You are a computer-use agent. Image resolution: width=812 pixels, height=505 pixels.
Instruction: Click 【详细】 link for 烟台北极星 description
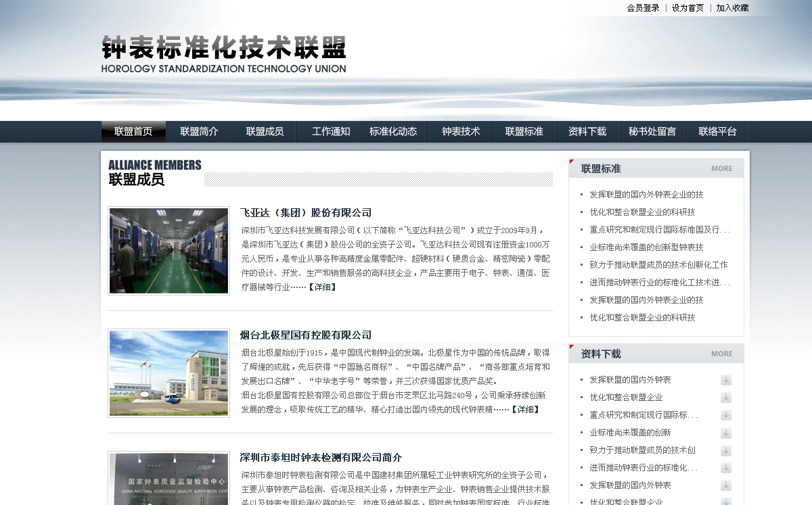(x=525, y=410)
